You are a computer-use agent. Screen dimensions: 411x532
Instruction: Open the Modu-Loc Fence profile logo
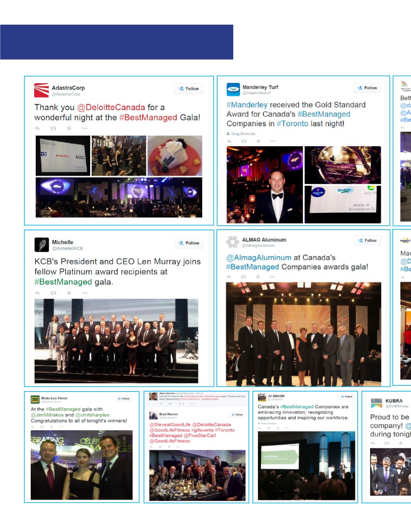[35, 400]
